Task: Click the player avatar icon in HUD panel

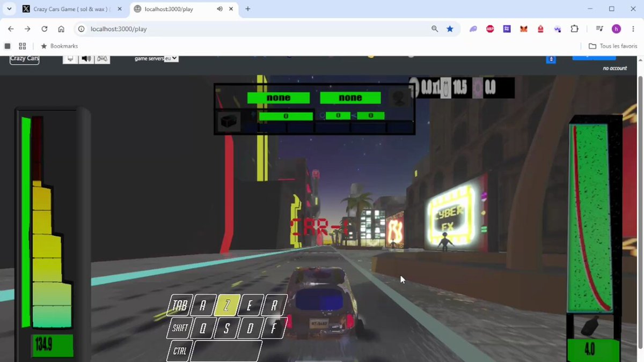Action: point(398,98)
